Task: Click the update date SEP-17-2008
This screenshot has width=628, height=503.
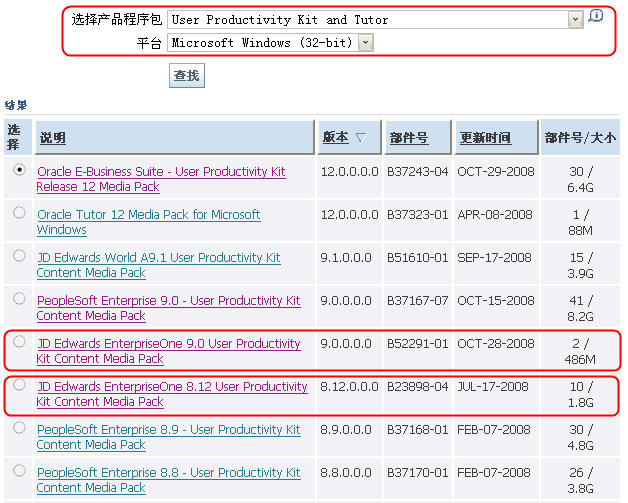Action: coord(495,258)
